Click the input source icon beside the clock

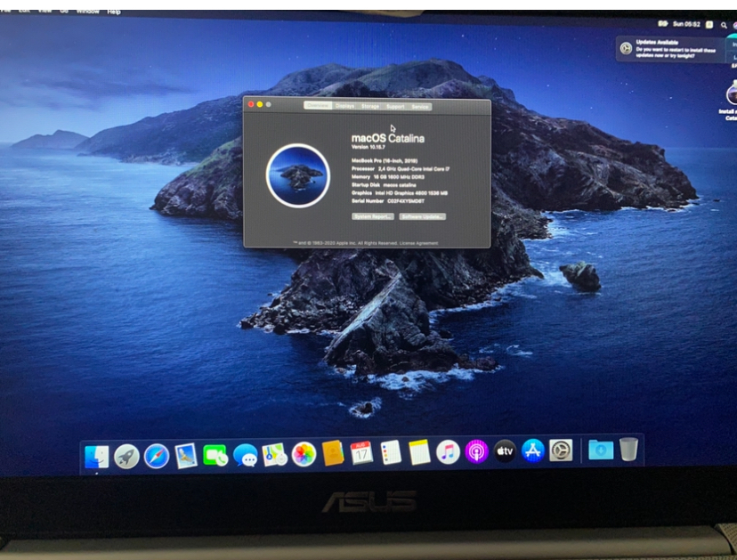709,24
